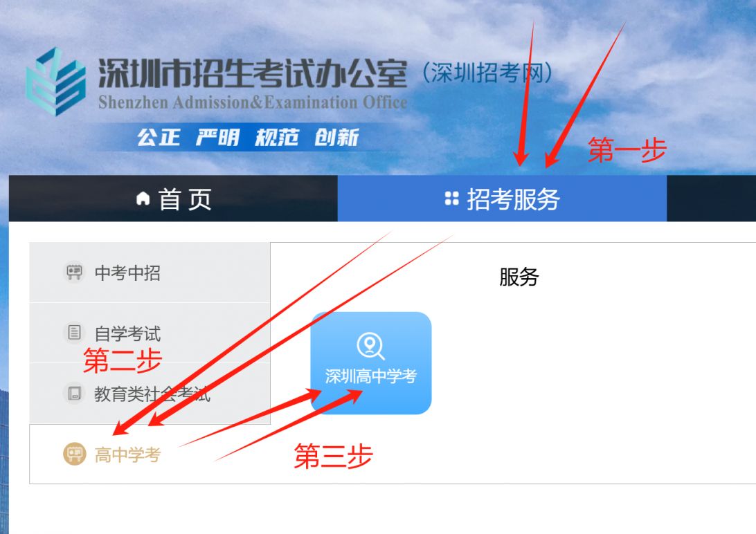Click the magnifier location icon on blue tile
Screen dimensions: 756x534
370,346
